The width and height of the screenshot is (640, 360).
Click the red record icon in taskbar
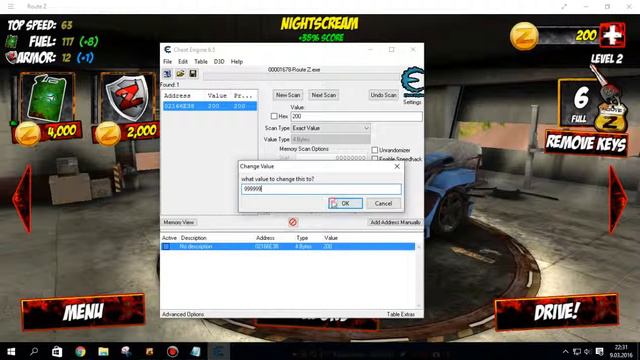coord(172,351)
